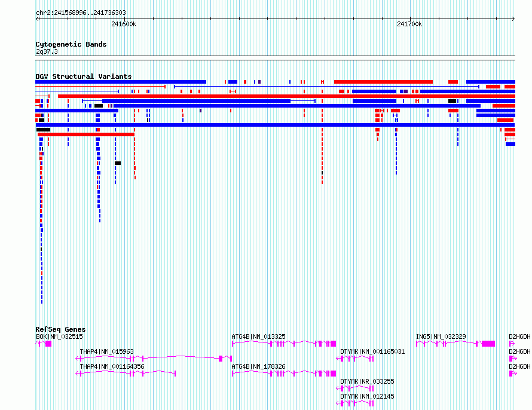This screenshot has width=532, height=410.
Task: Click the 2q37.3 band label
Action: [x=47, y=51]
